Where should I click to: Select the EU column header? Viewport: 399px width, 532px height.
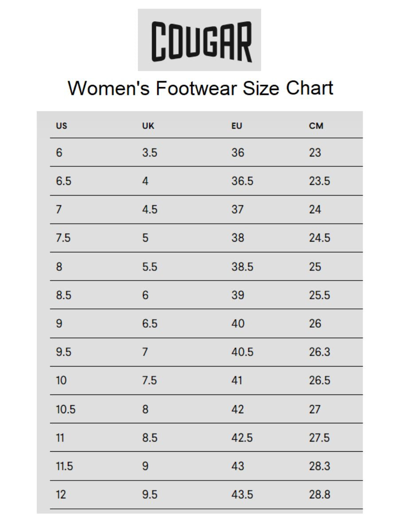point(237,126)
